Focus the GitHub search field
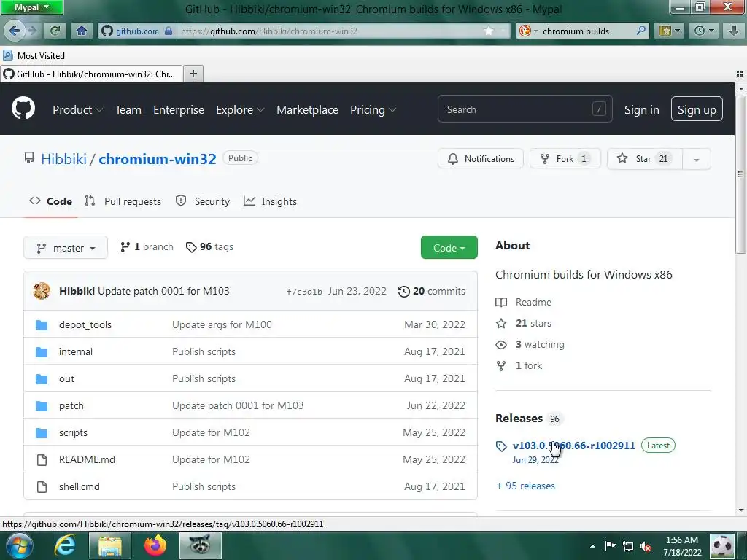This screenshot has height=560, width=747. point(525,109)
